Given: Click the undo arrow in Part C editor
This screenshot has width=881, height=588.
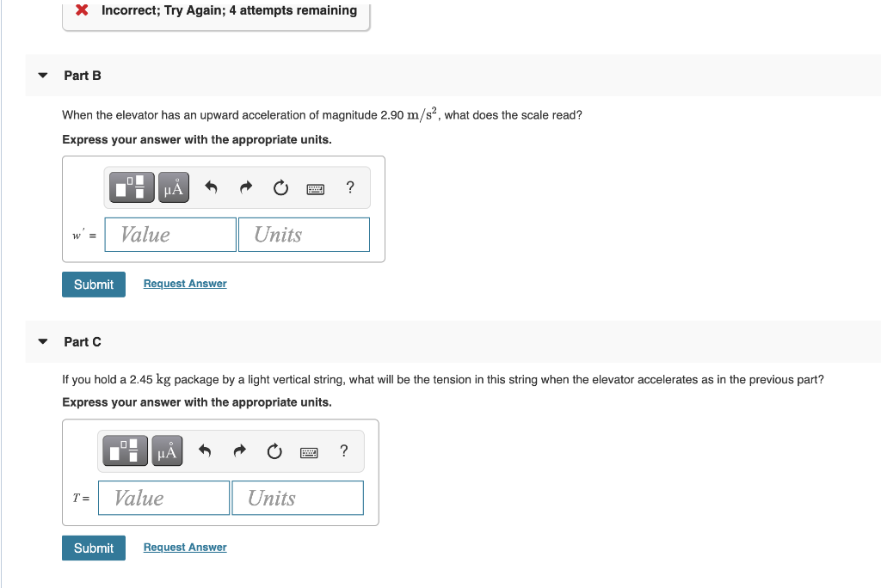Looking at the screenshot, I should (x=205, y=450).
